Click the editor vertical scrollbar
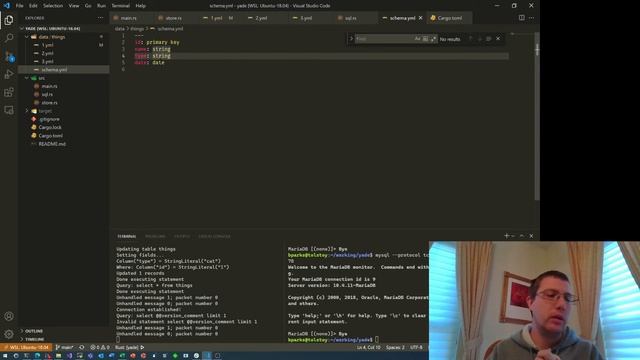 coord(537,116)
